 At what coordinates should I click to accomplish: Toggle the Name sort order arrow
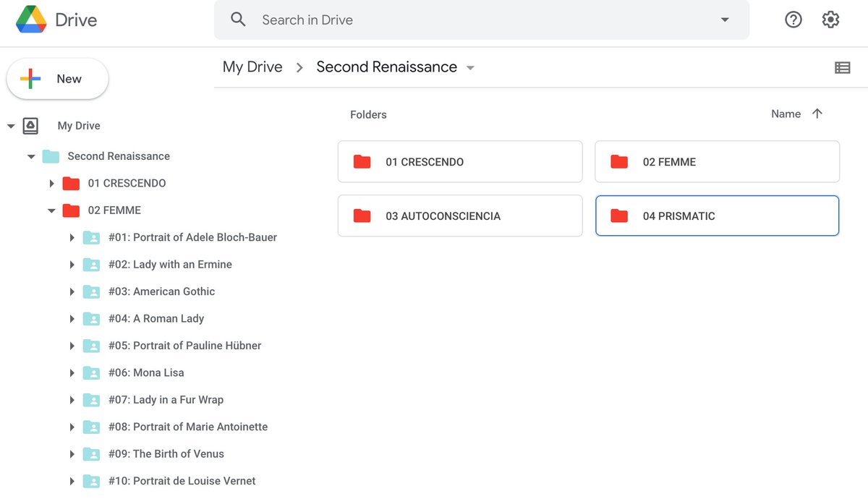[x=817, y=114]
